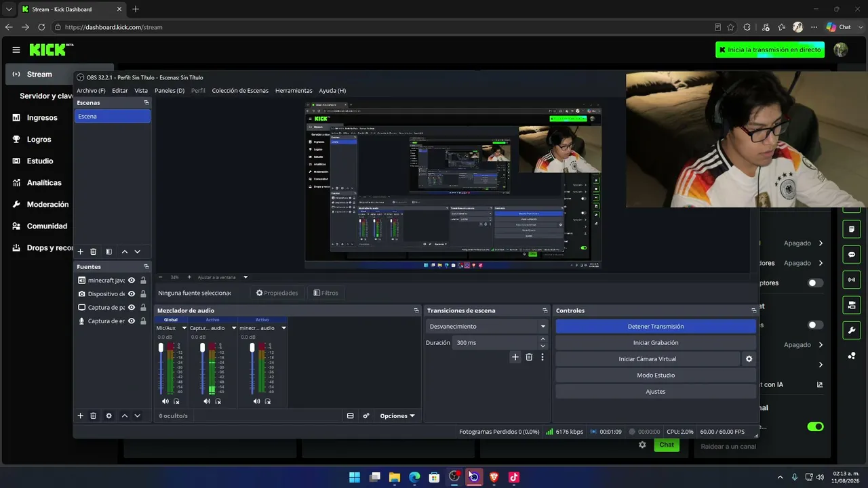Screen dimensions: 868x488
Task: Click Iniciar Cámara Virtual button
Action: pos(648,359)
